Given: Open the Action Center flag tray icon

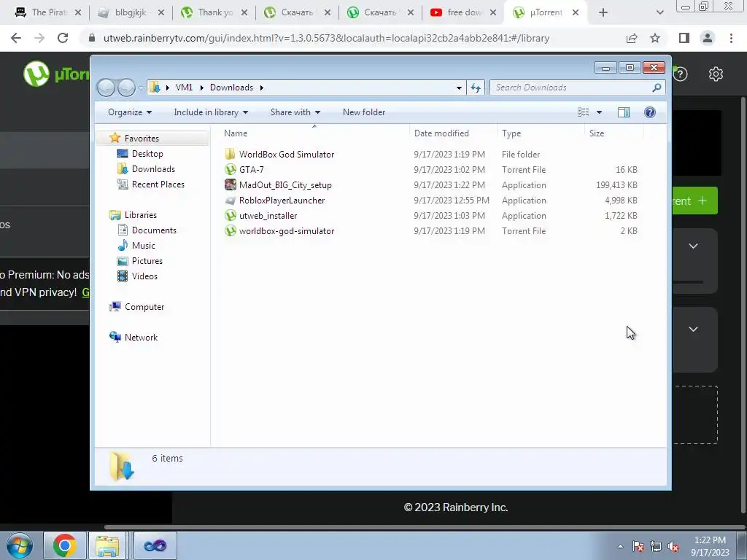Looking at the screenshot, I should 638,547.
